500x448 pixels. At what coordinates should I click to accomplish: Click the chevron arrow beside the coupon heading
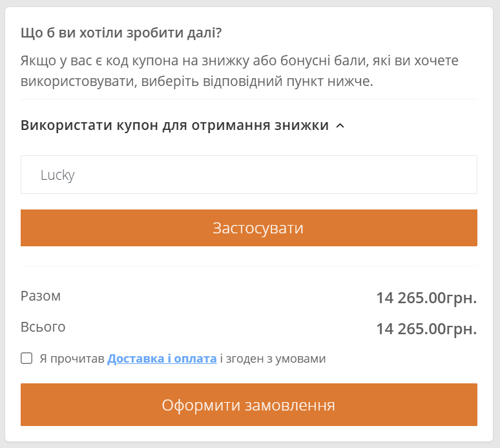(340, 126)
